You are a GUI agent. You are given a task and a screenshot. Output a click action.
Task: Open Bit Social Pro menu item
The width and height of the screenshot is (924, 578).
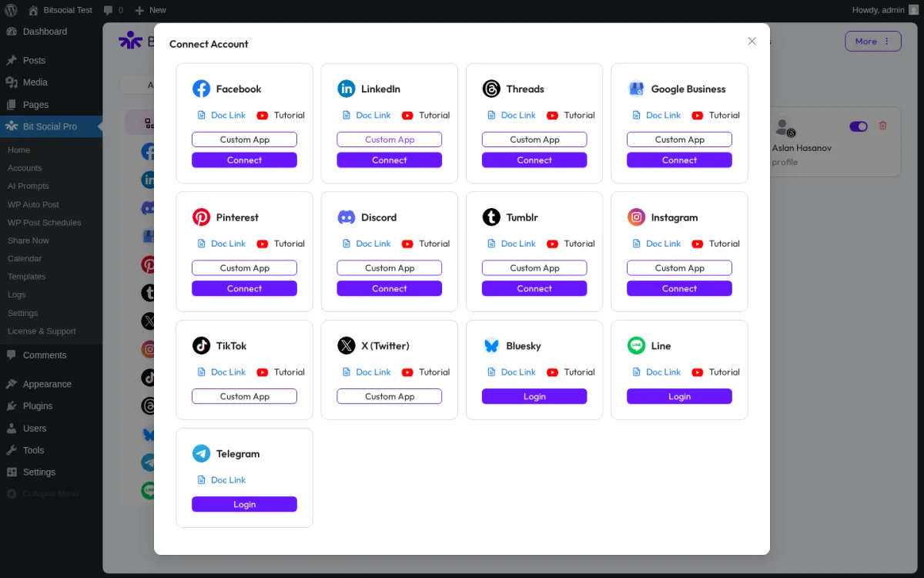point(51,126)
